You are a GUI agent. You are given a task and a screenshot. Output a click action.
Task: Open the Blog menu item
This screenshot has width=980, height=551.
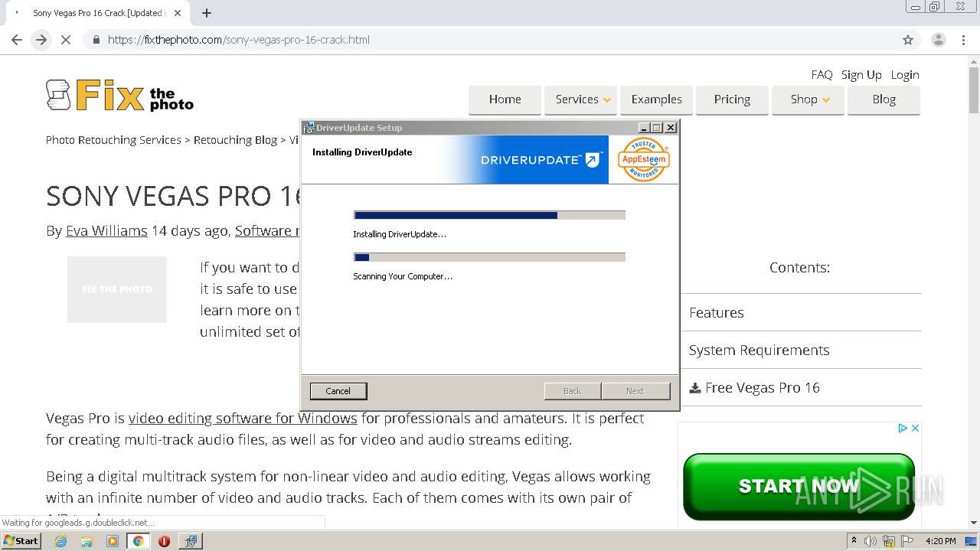click(884, 99)
